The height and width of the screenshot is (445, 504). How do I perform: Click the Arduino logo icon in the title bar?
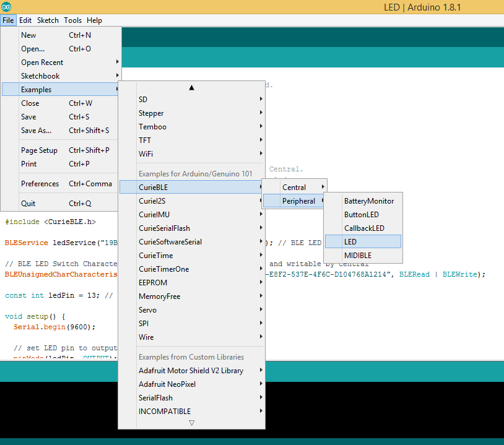(x=7, y=6)
